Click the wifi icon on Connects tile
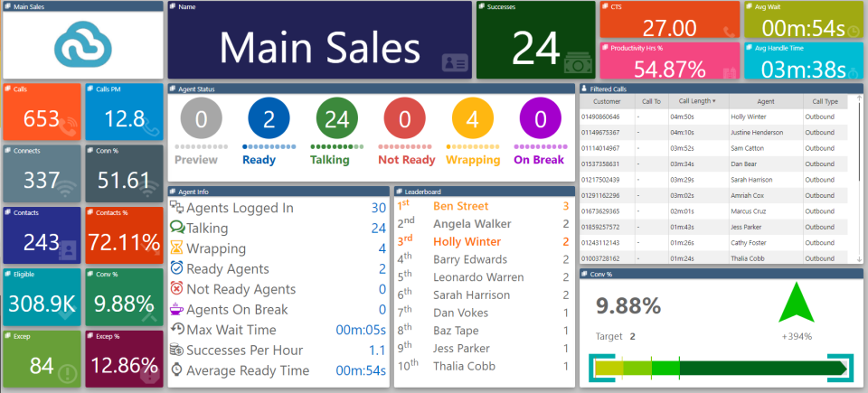Screen dimensions: 868x393 pos(68,190)
